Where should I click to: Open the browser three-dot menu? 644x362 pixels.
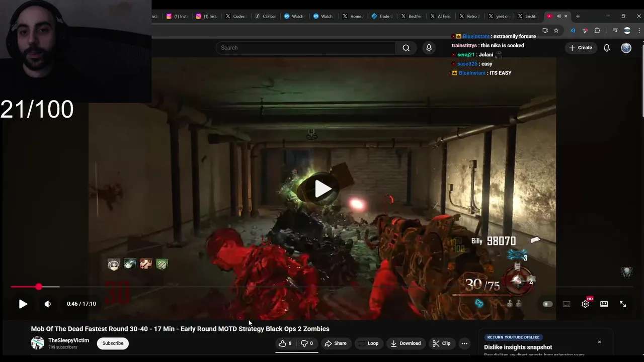point(639,31)
